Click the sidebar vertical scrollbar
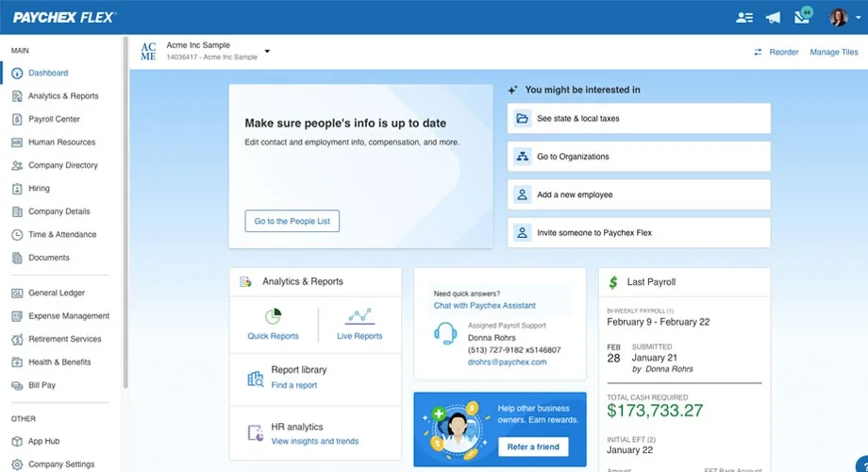 point(125,213)
